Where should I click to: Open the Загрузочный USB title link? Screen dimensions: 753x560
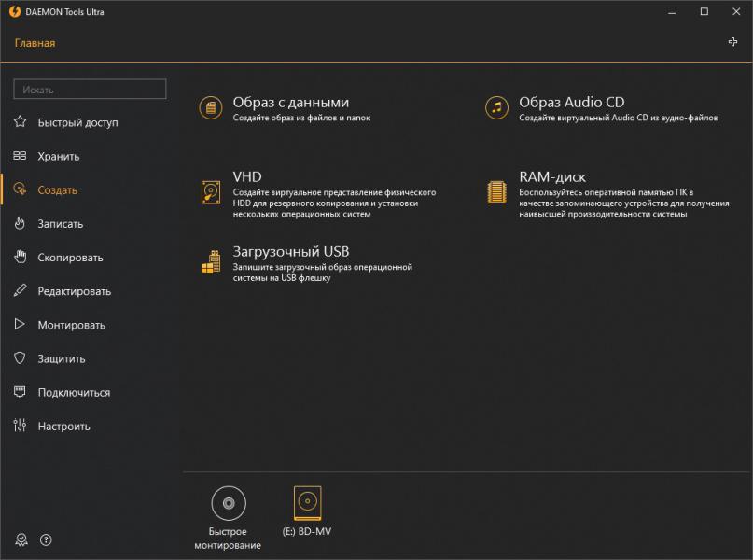coord(290,252)
